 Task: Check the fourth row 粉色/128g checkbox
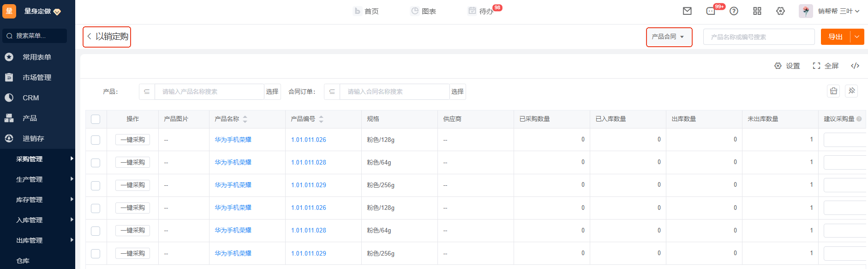click(96, 208)
